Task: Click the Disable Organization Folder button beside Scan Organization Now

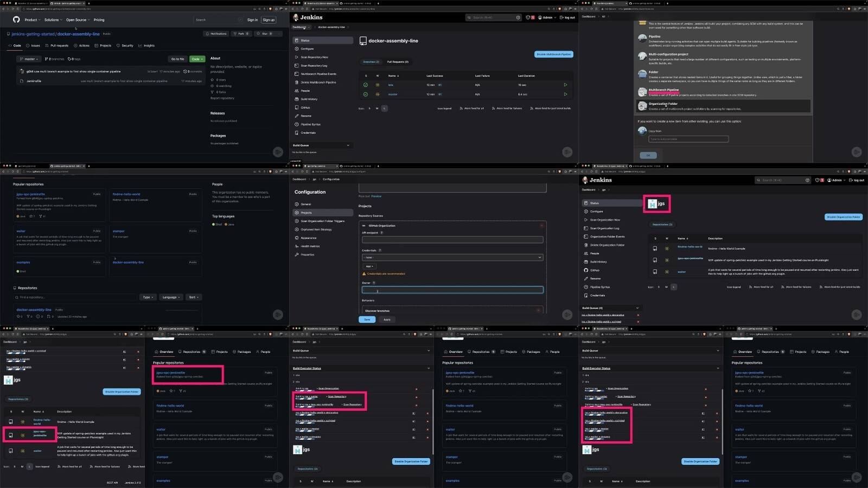Action: (844, 217)
